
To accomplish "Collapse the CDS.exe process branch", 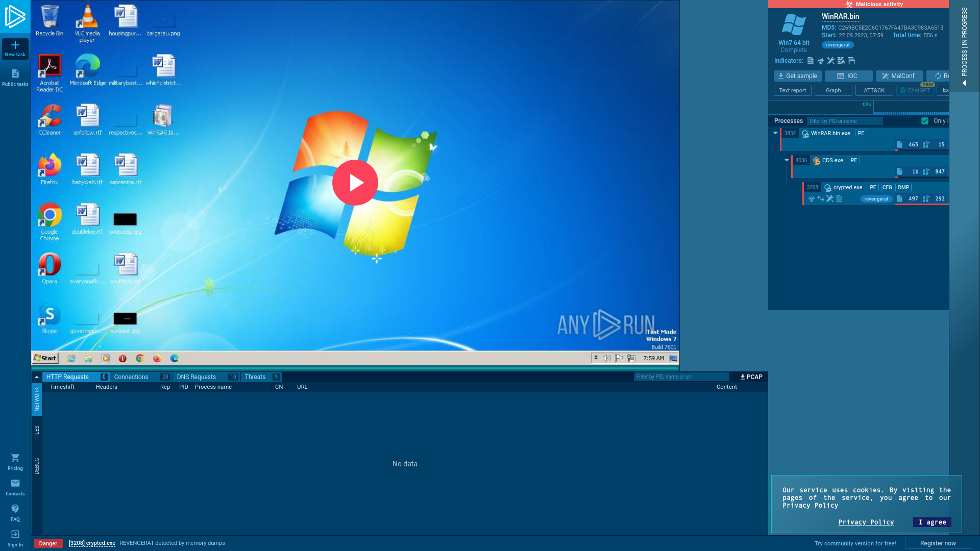I will [787, 160].
